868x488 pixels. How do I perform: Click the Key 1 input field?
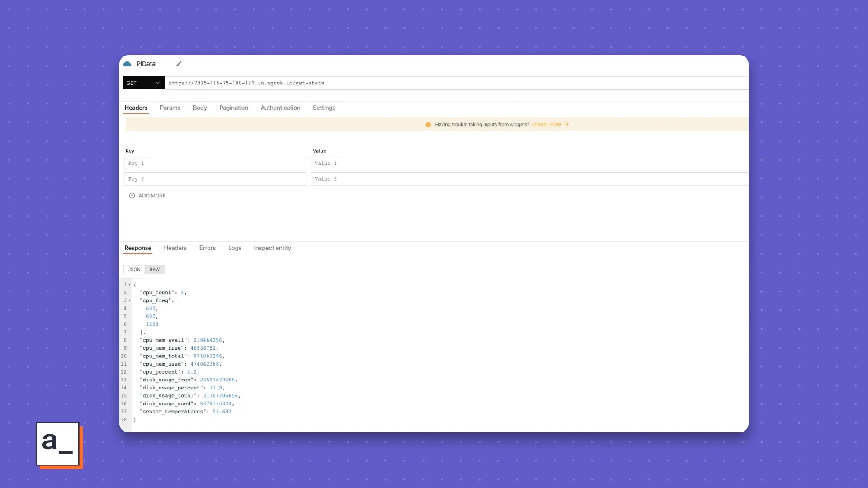click(215, 163)
